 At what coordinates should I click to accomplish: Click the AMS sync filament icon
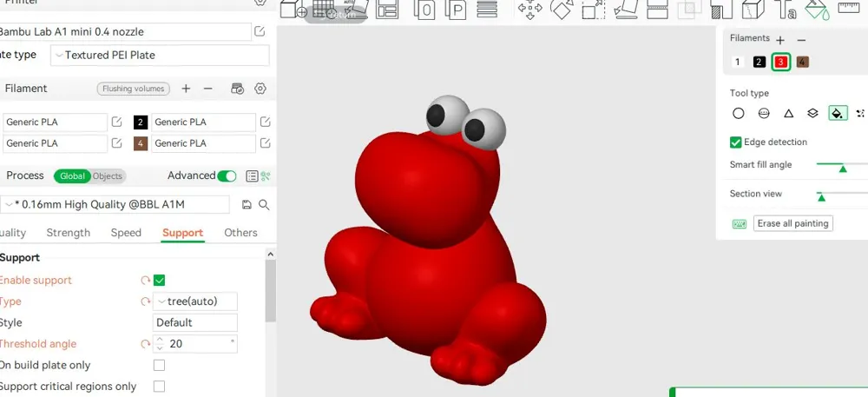click(x=237, y=89)
